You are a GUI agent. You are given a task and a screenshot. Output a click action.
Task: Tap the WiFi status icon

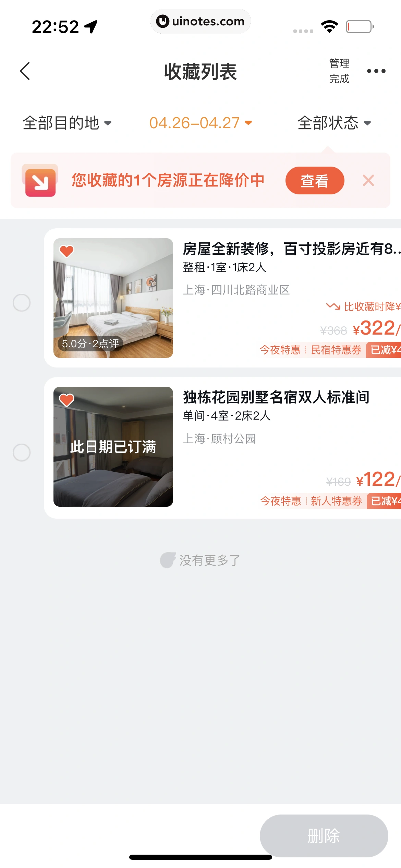pyautogui.click(x=329, y=26)
